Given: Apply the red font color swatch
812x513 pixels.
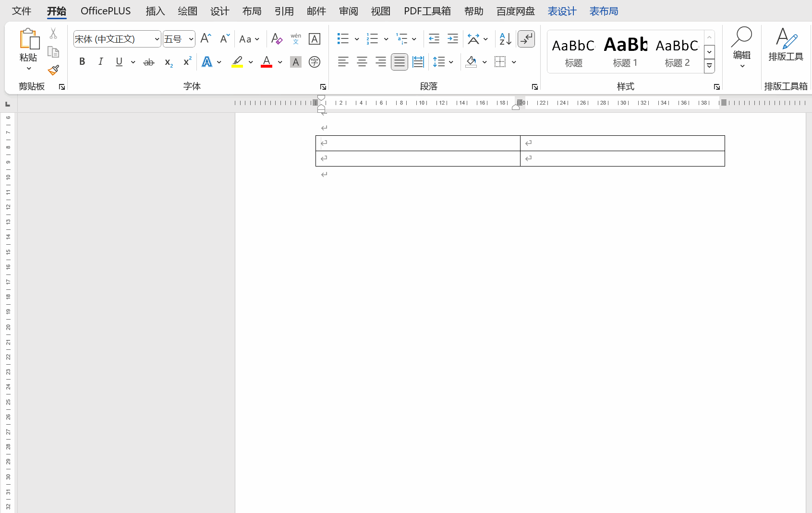Looking at the screenshot, I should (x=267, y=62).
